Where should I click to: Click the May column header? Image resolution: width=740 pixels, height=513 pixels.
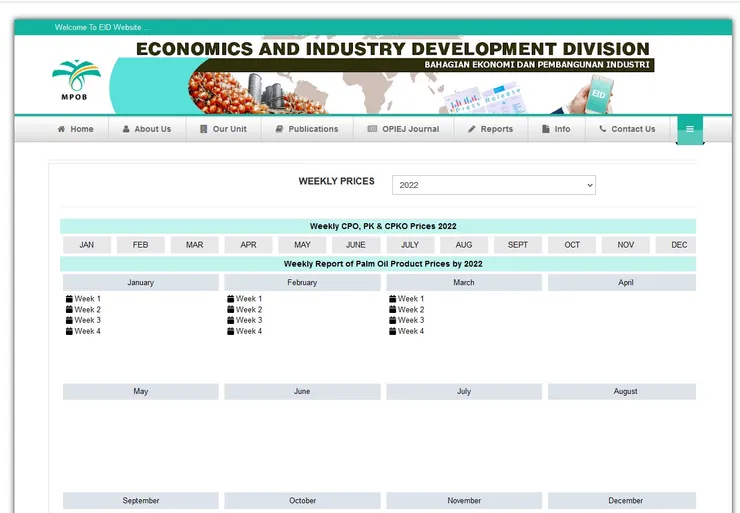pyautogui.click(x=141, y=391)
